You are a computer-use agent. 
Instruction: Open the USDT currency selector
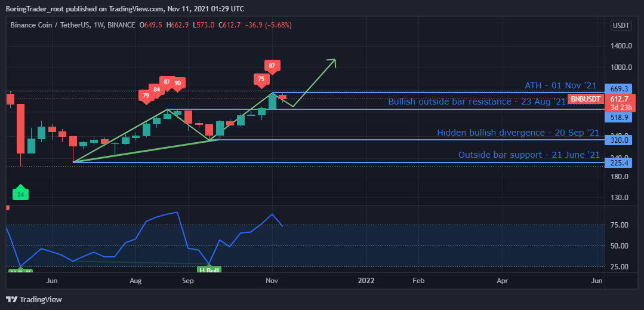click(x=621, y=25)
